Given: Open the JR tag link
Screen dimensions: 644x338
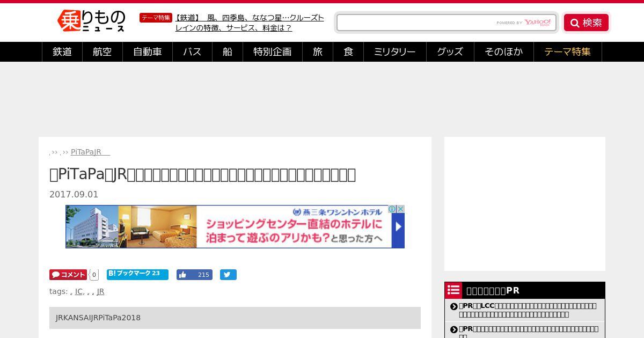Looking at the screenshot, I should (100, 291).
